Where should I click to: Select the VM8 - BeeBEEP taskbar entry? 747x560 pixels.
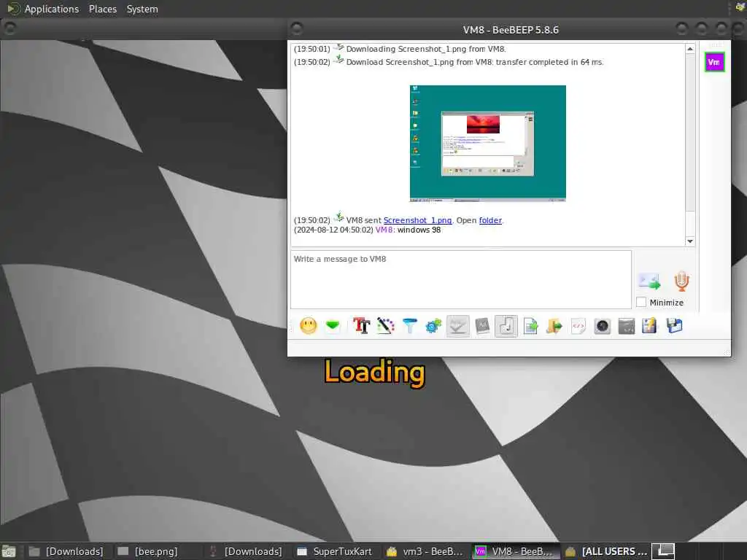516,551
